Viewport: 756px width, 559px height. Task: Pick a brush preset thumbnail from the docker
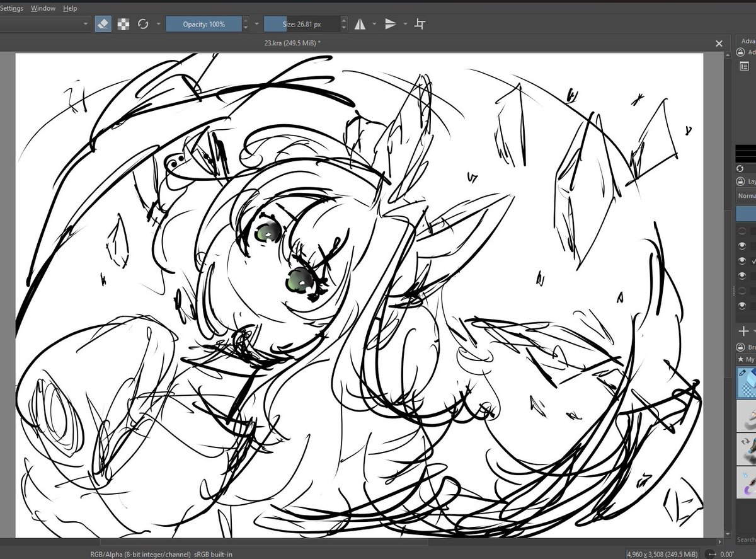(x=745, y=381)
